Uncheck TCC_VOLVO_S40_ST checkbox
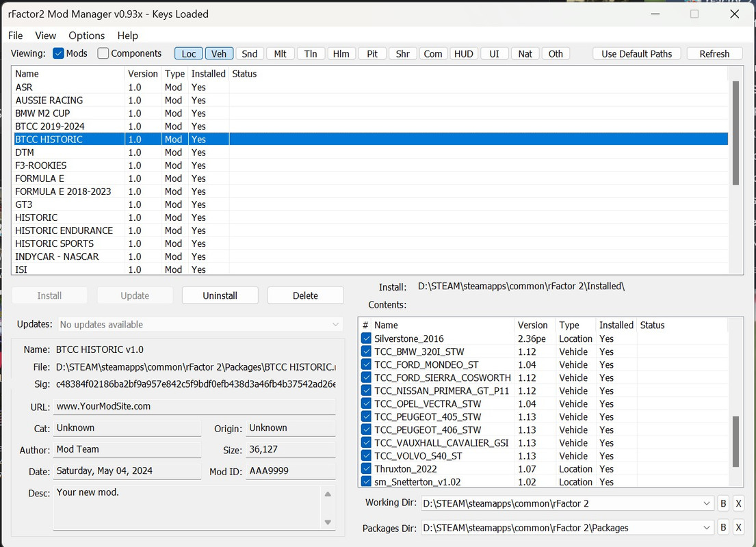The image size is (756, 547). coord(366,455)
